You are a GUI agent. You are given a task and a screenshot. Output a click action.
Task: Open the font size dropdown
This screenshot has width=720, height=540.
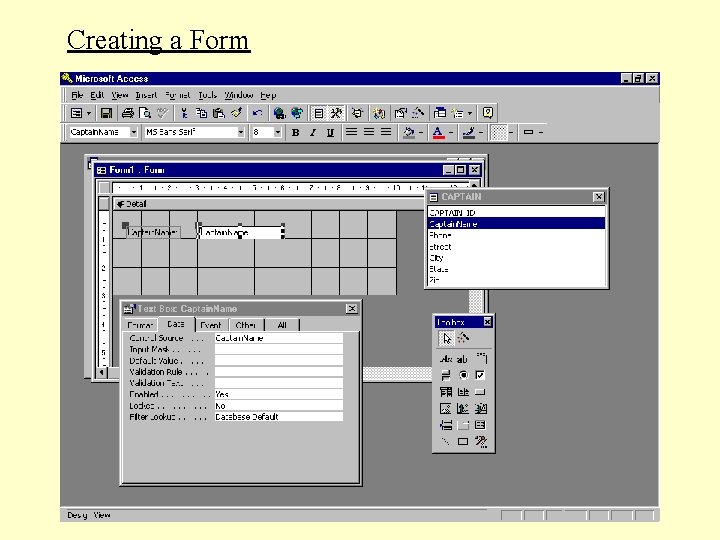[x=277, y=132]
